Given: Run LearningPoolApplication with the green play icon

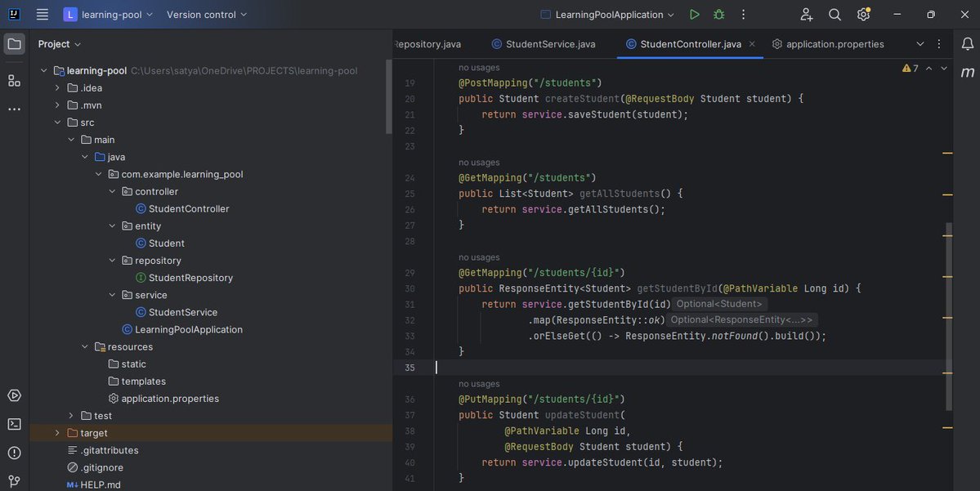Looking at the screenshot, I should click(x=694, y=15).
